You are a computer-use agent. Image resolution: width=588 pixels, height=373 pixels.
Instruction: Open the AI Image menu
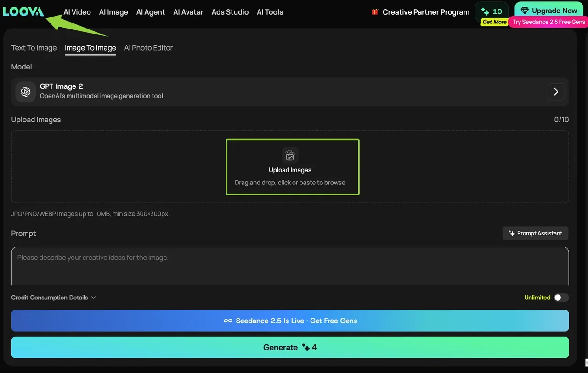point(113,12)
